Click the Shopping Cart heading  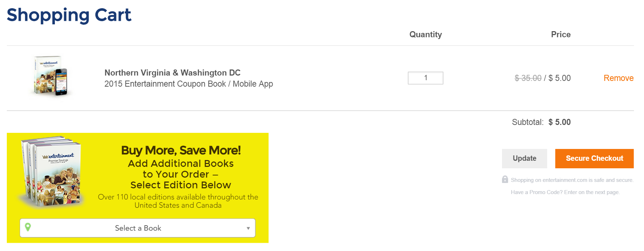pos(69,15)
